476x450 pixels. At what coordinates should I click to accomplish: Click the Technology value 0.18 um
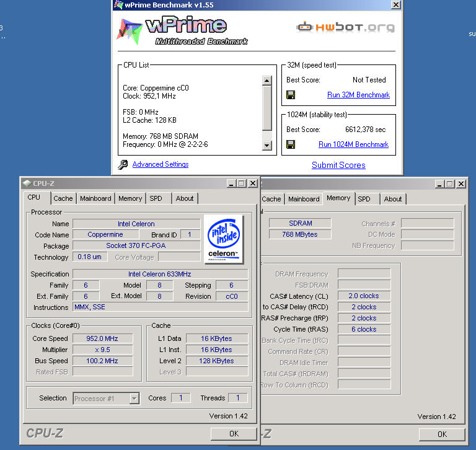coord(89,257)
